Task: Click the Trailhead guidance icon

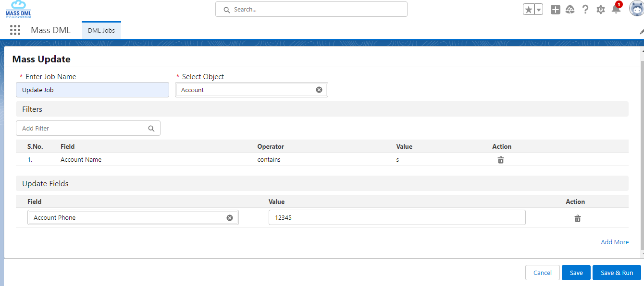Action: coord(570,10)
